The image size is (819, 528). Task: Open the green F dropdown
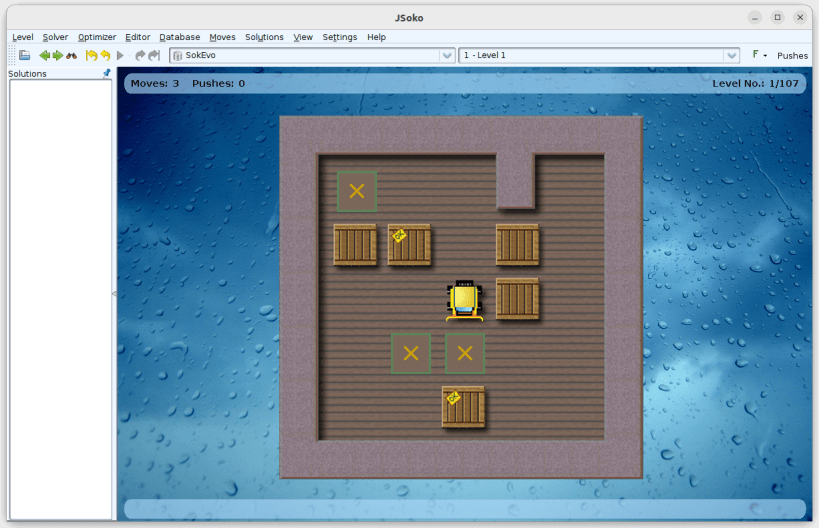point(759,55)
